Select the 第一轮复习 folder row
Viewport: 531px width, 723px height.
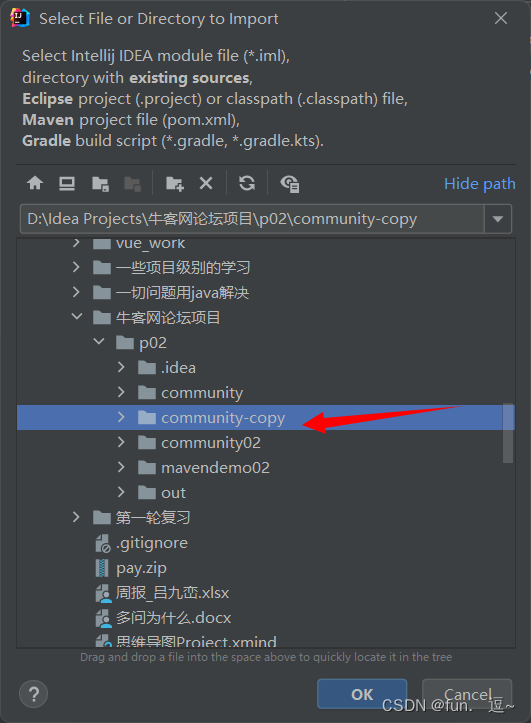click(266, 517)
